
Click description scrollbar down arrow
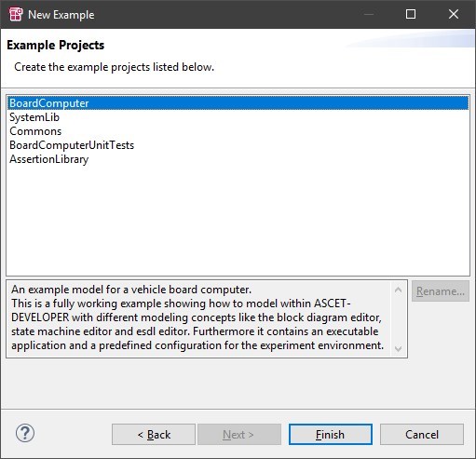click(x=398, y=348)
